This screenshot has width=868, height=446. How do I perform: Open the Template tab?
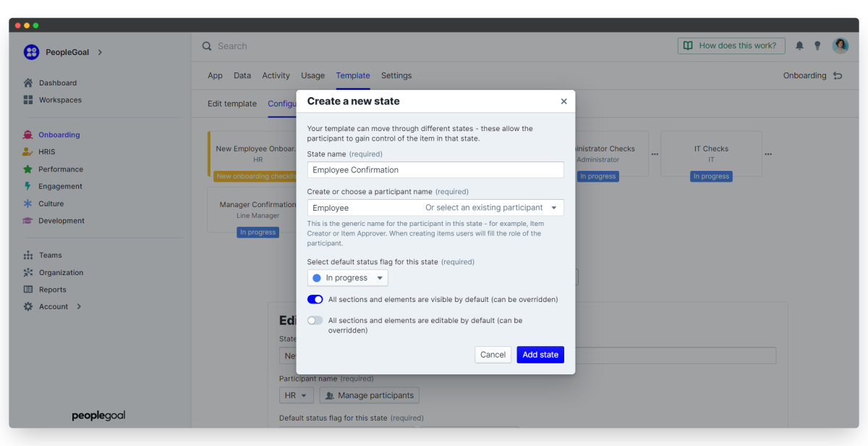point(353,75)
